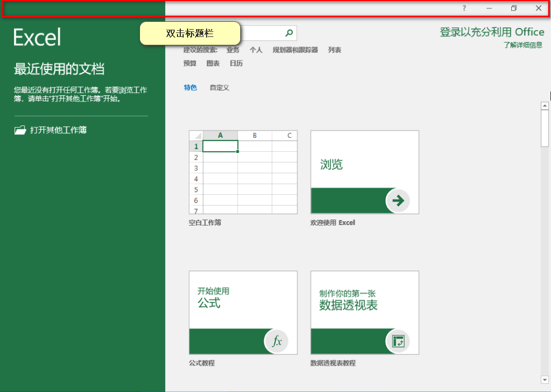The height and width of the screenshot is (392, 551).
Task: Minimize the Excel window
Action: point(489,8)
